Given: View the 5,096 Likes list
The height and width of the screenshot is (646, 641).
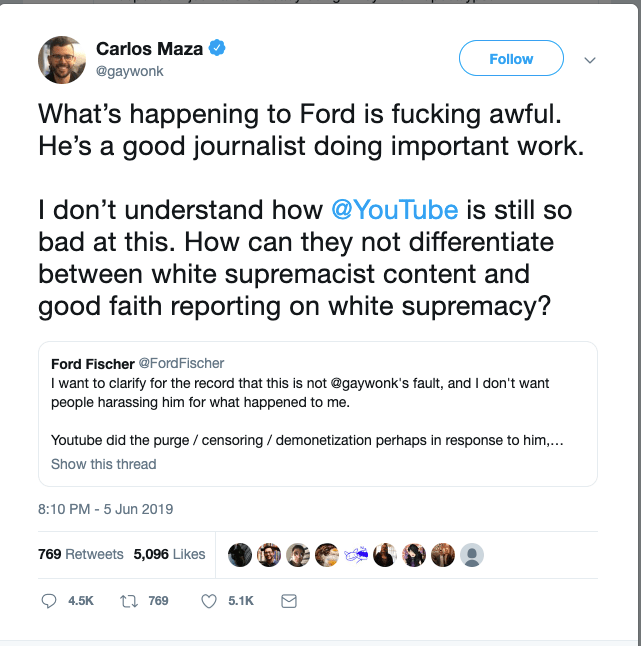Looking at the screenshot, I should 169,554.
